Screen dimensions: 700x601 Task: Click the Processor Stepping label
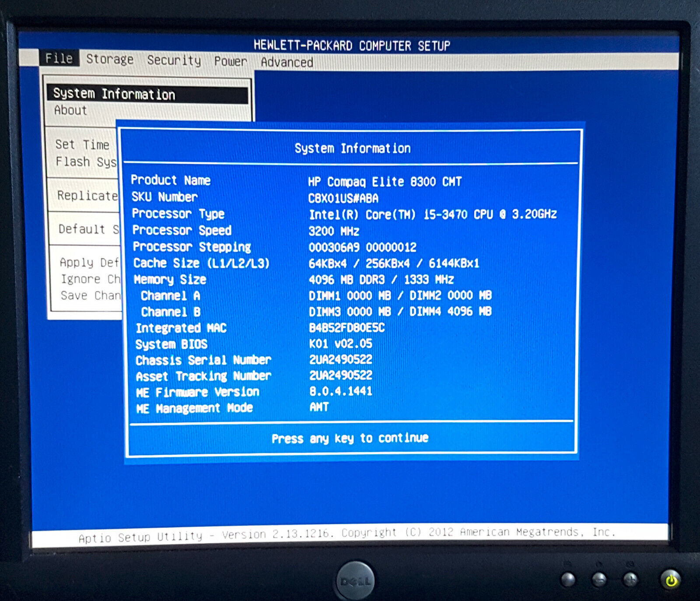[x=192, y=247]
